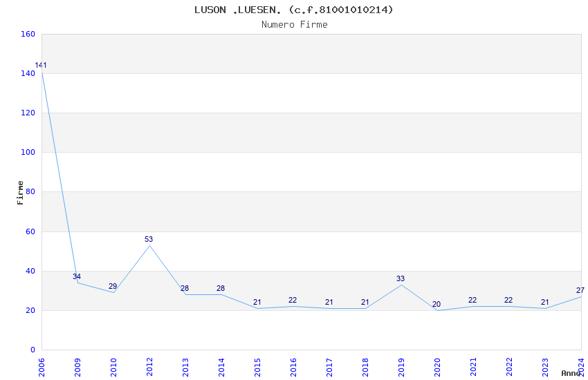Image resolution: width=588 pixels, height=380 pixels.
Task: Select the 2017 year axis label
Action: click(329, 367)
